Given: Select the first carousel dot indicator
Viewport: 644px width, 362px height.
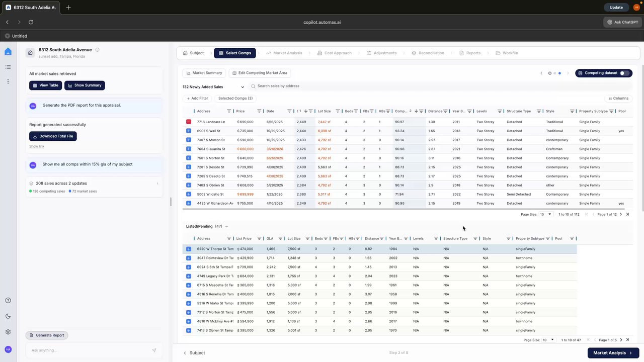Looking at the screenshot, I should (x=550, y=73).
